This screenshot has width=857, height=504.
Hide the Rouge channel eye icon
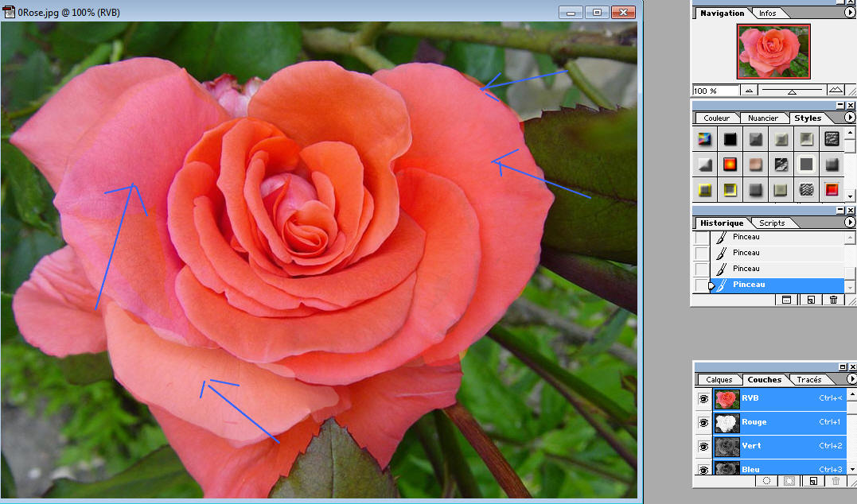pos(703,423)
